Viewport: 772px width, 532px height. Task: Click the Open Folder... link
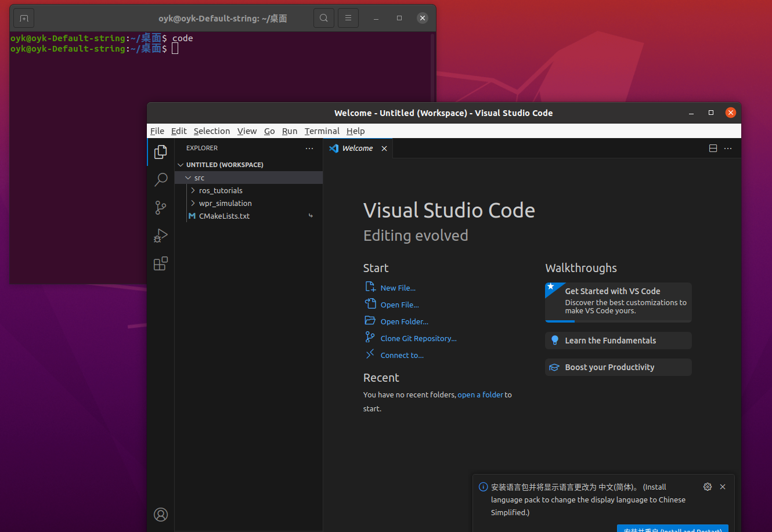[405, 321]
